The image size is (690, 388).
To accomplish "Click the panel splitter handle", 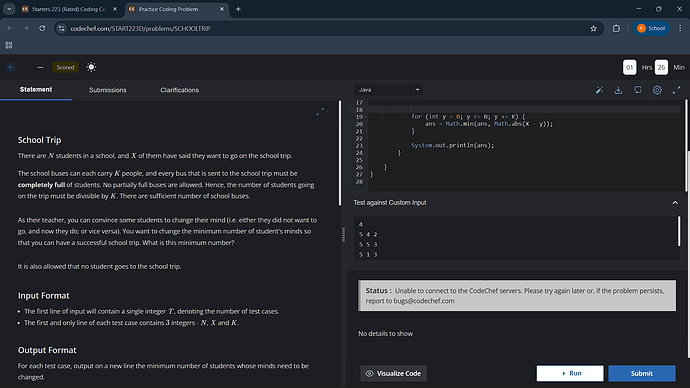I will [344, 234].
